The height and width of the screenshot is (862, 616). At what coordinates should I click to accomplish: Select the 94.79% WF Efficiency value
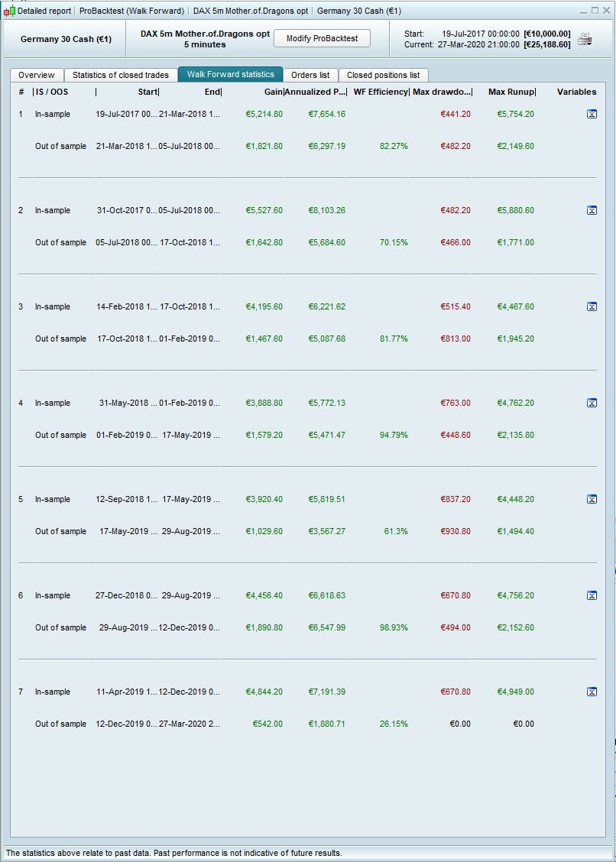click(394, 435)
